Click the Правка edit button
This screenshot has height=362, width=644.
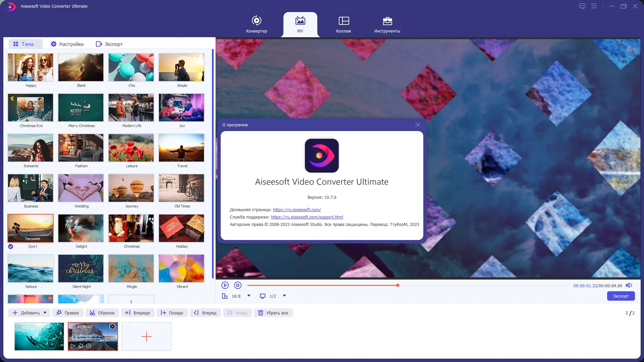tap(67, 313)
